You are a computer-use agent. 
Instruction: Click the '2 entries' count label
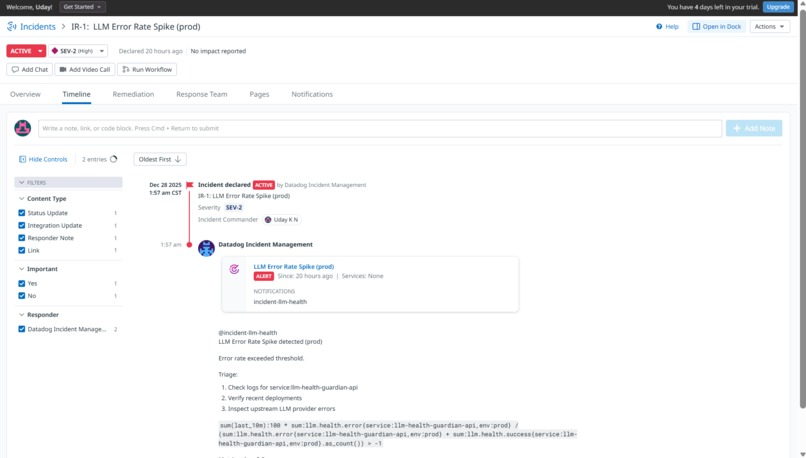click(94, 159)
